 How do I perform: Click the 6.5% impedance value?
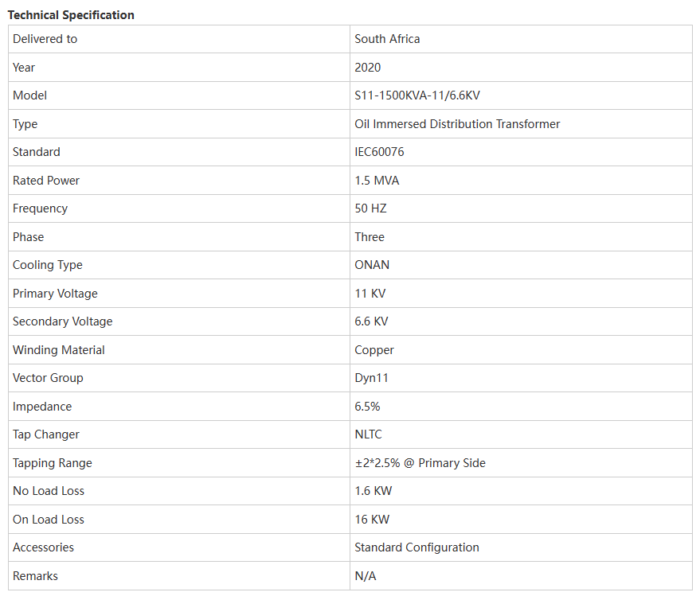pyautogui.click(x=367, y=407)
